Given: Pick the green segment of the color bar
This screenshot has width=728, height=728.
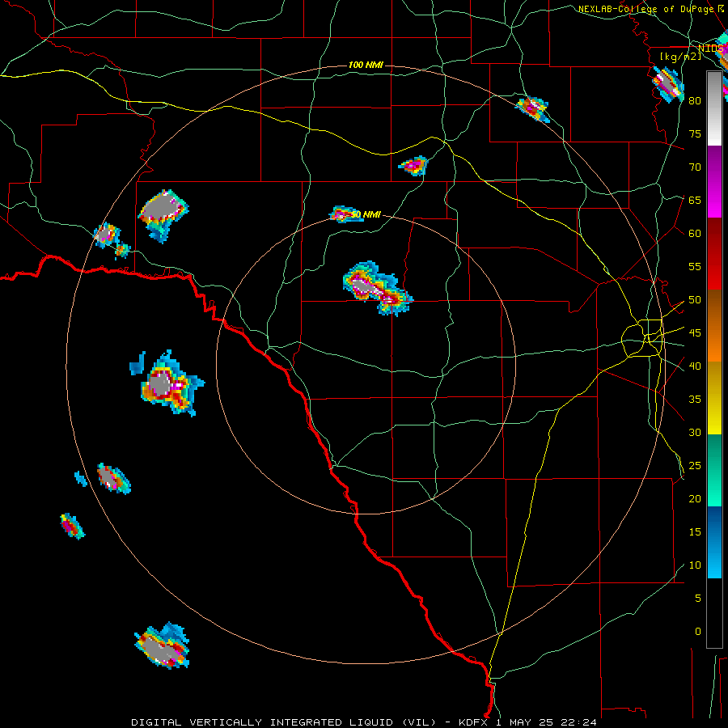Looking at the screenshot, I should 714,470.
